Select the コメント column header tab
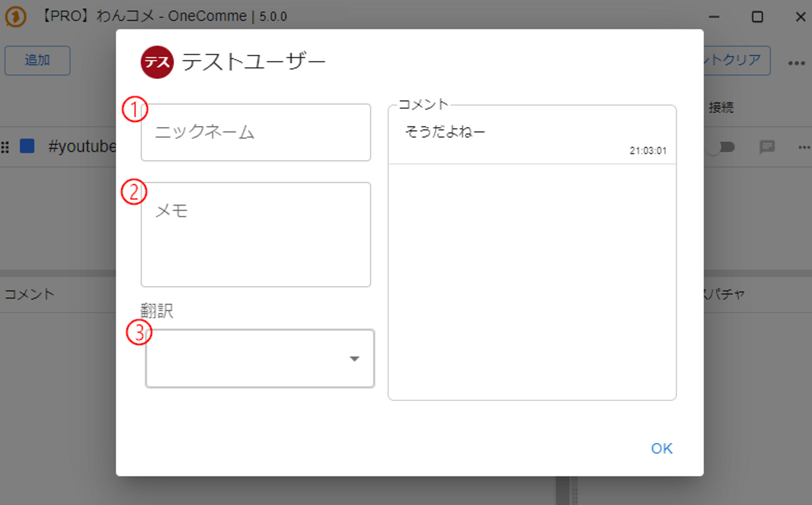The height and width of the screenshot is (505, 812). 29,294
